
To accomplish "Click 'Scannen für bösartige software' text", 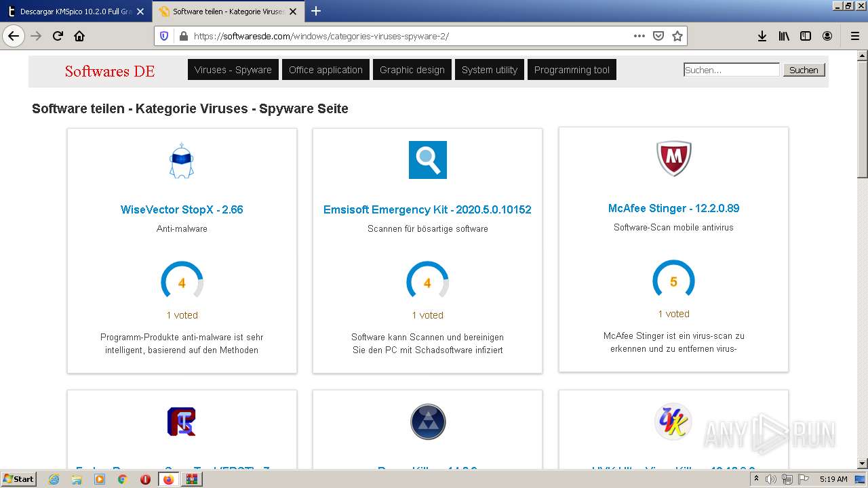I will click(x=427, y=229).
